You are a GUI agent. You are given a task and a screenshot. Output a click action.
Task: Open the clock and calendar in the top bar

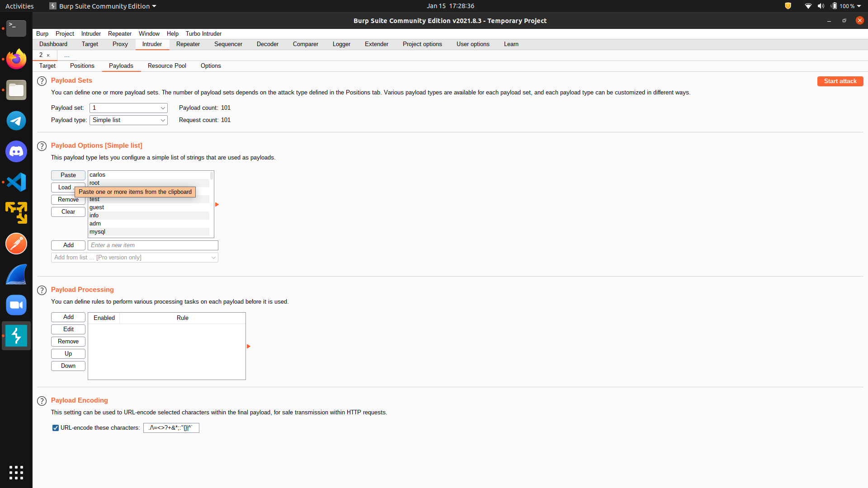coord(450,6)
